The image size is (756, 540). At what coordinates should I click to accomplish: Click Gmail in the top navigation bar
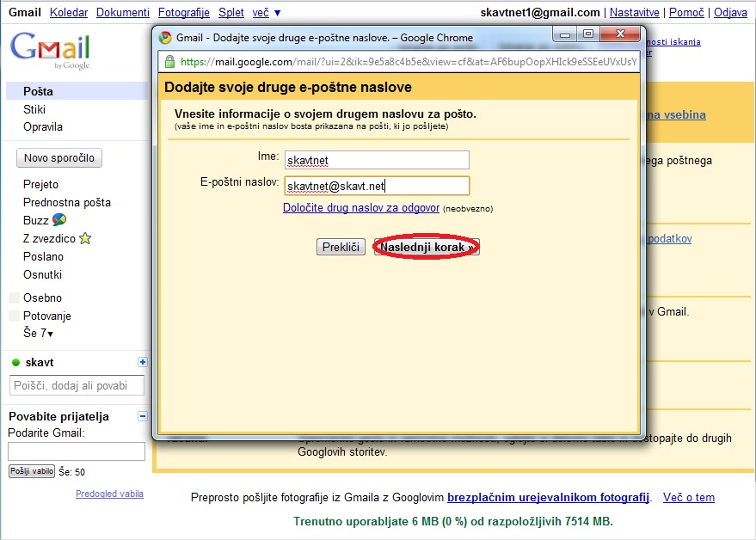tap(25, 13)
